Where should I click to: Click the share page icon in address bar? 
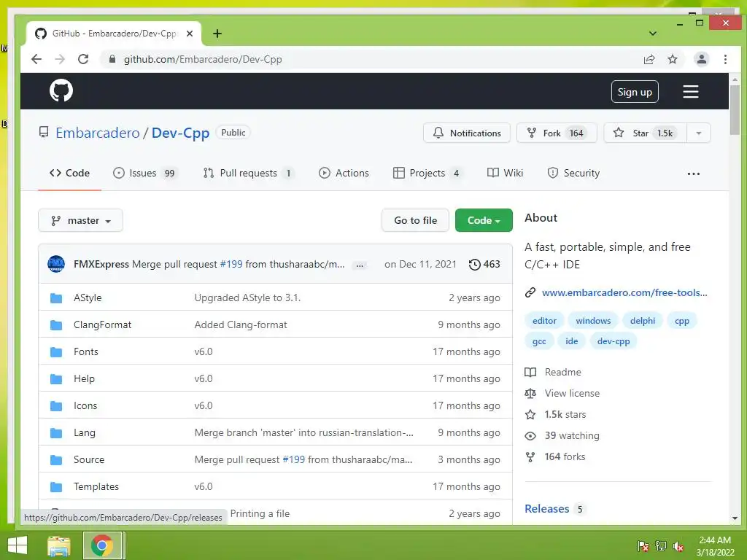pyautogui.click(x=649, y=59)
